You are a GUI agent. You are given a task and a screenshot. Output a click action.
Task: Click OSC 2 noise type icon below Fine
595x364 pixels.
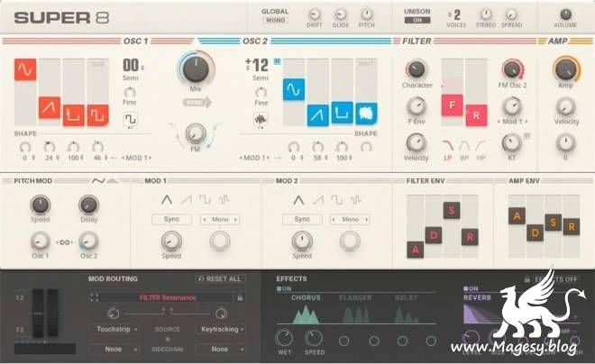click(x=261, y=120)
